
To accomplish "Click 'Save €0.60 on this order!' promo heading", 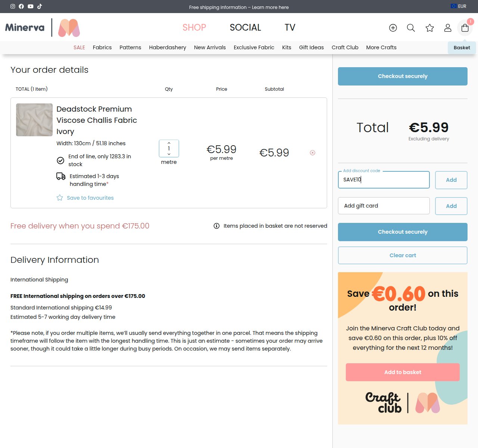I will 403,299.
